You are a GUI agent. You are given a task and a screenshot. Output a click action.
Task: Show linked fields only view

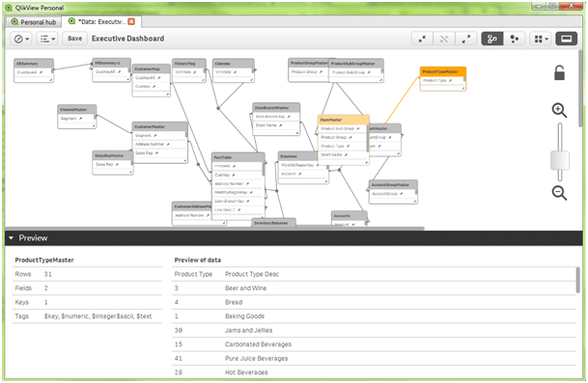[444, 39]
